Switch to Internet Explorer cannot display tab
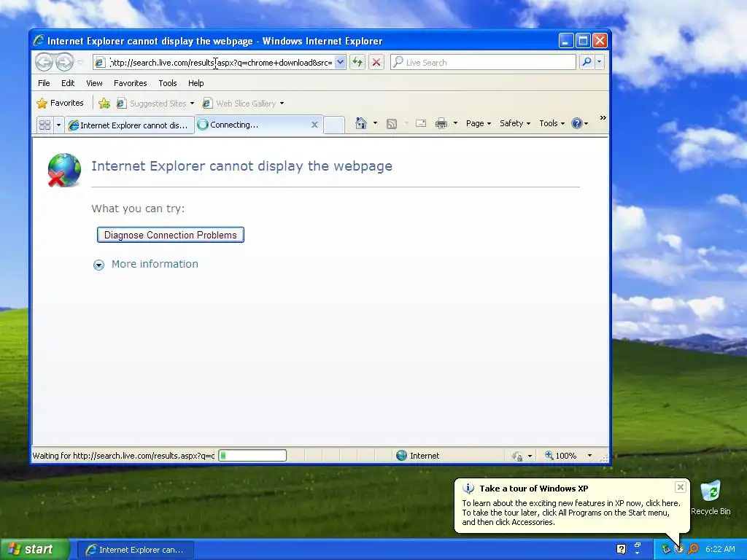Screen dimensions: 747x560 pos(129,125)
